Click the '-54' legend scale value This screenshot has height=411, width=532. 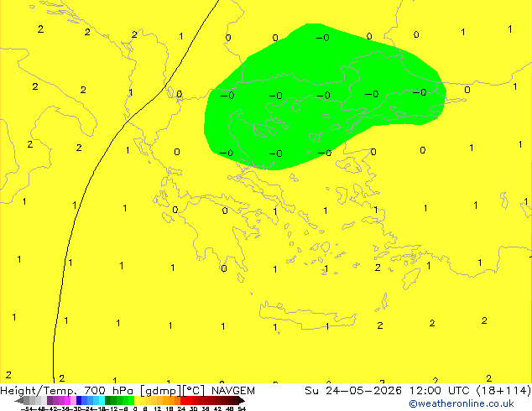click(29, 408)
